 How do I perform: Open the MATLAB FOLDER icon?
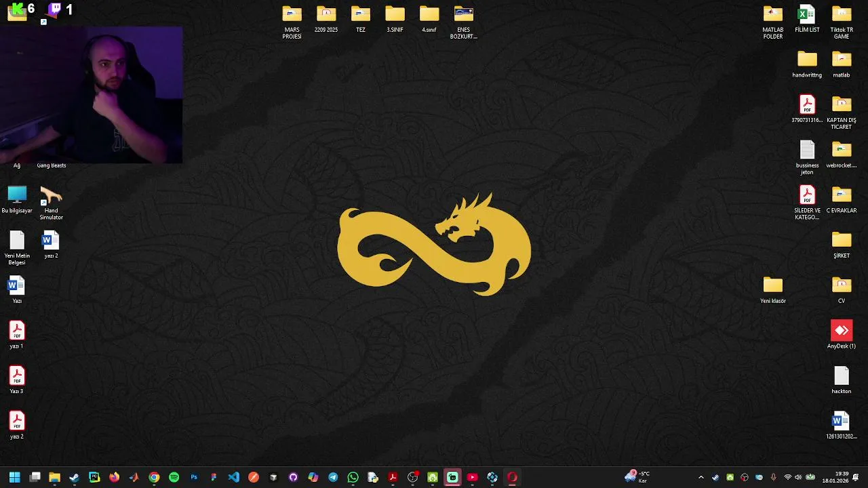coord(773,22)
